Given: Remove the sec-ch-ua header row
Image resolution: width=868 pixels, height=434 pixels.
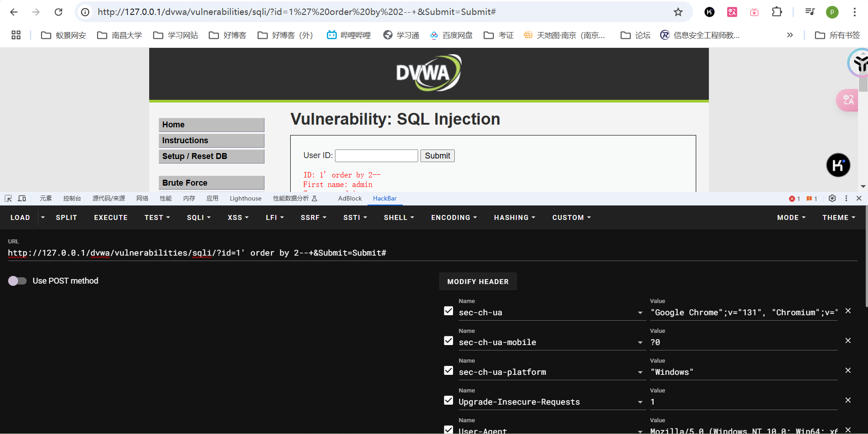Looking at the screenshot, I should 848,311.
